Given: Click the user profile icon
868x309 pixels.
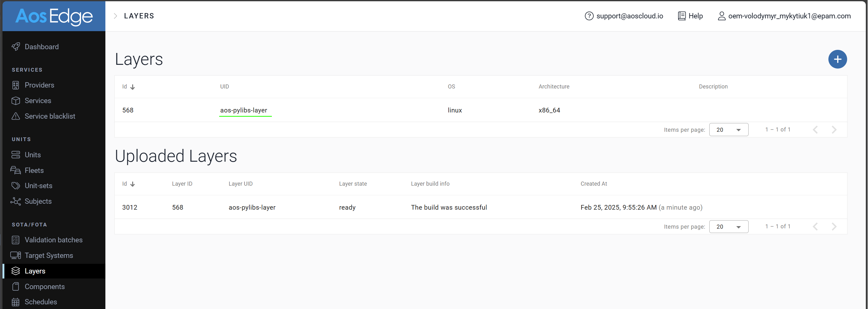Looking at the screenshot, I should (x=721, y=16).
